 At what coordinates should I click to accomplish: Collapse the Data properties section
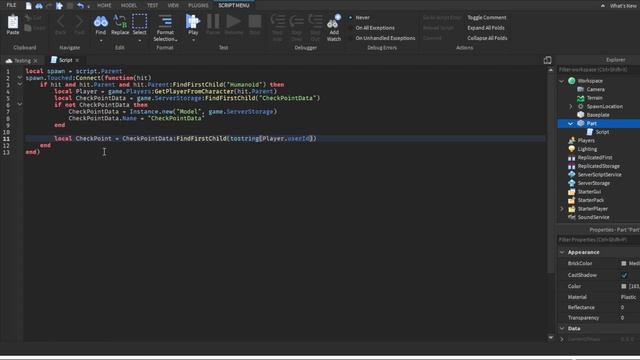pos(562,328)
